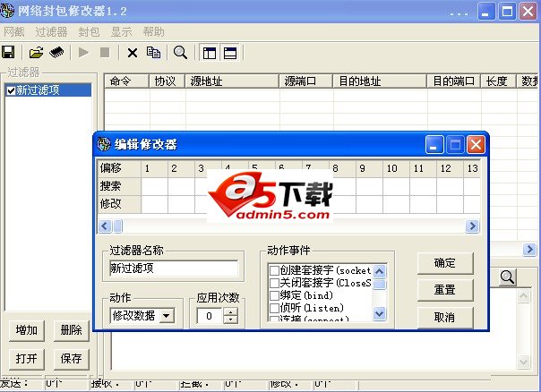Click the 搜索 row cell under offset 1

[x=155, y=186]
